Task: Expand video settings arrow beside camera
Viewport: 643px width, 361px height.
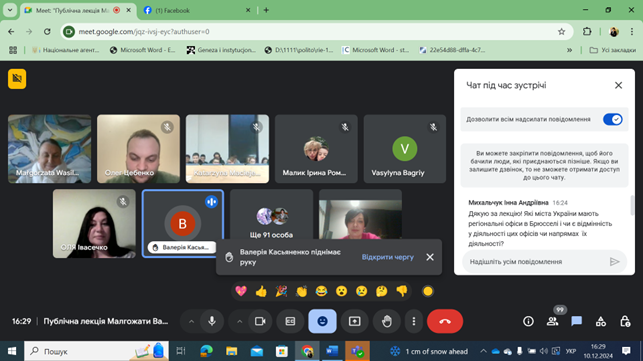Action: pyautogui.click(x=239, y=321)
